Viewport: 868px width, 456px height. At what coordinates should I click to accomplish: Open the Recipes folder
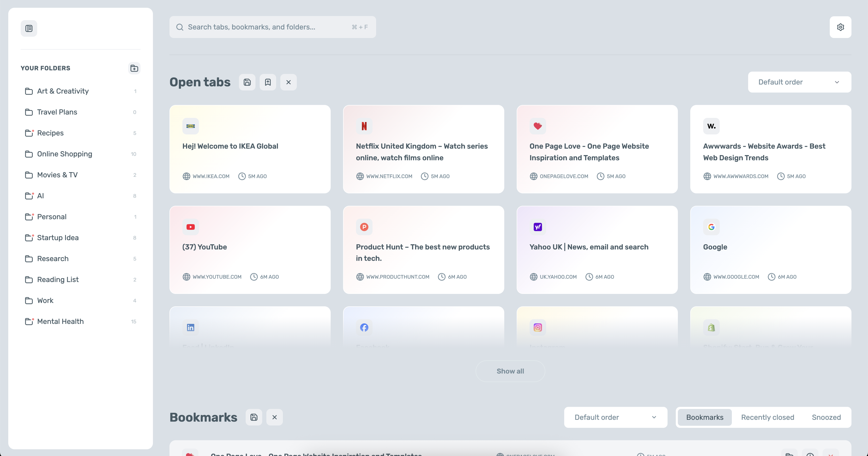tap(81, 133)
